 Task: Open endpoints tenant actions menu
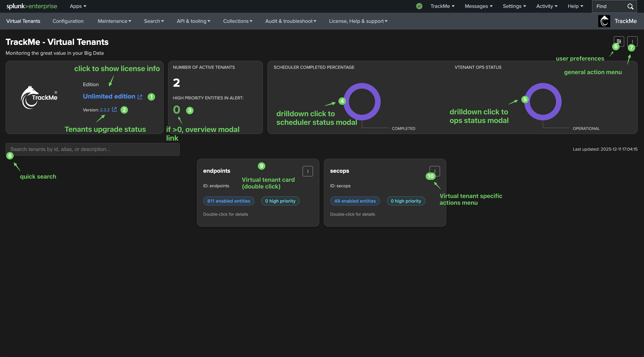307,171
